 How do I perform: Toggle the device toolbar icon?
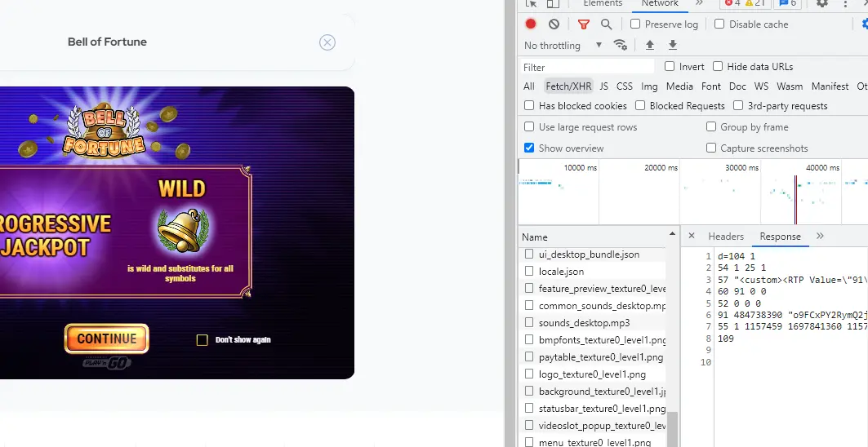click(553, 3)
